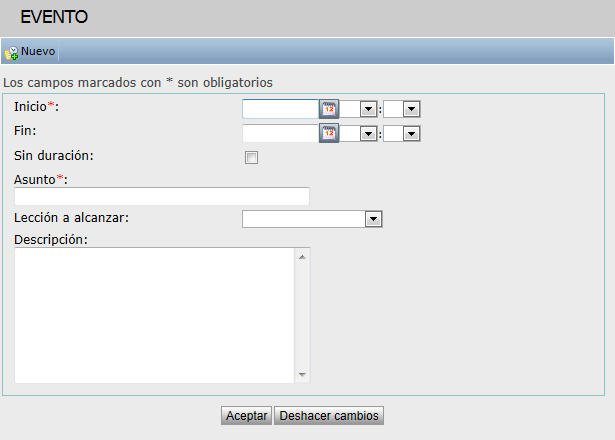Click the 'Inicio*:' label
Viewport: 615px width, 440px height.
pos(36,107)
